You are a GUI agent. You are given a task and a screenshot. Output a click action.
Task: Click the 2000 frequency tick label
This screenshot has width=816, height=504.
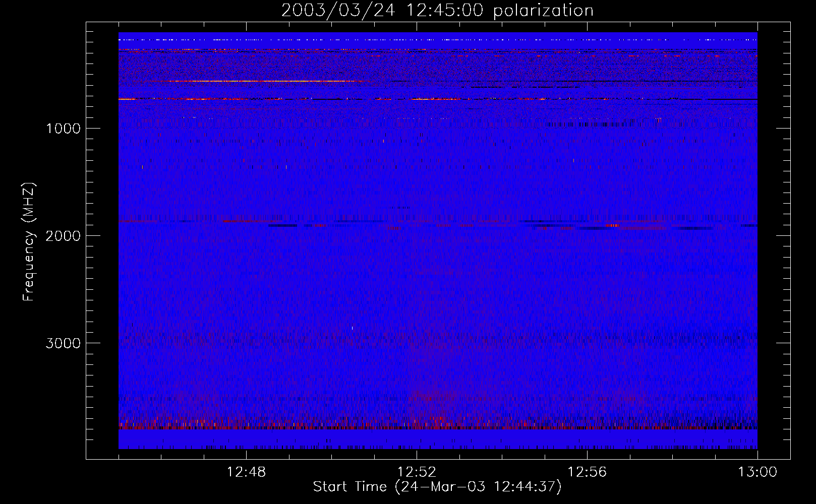point(63,236)
